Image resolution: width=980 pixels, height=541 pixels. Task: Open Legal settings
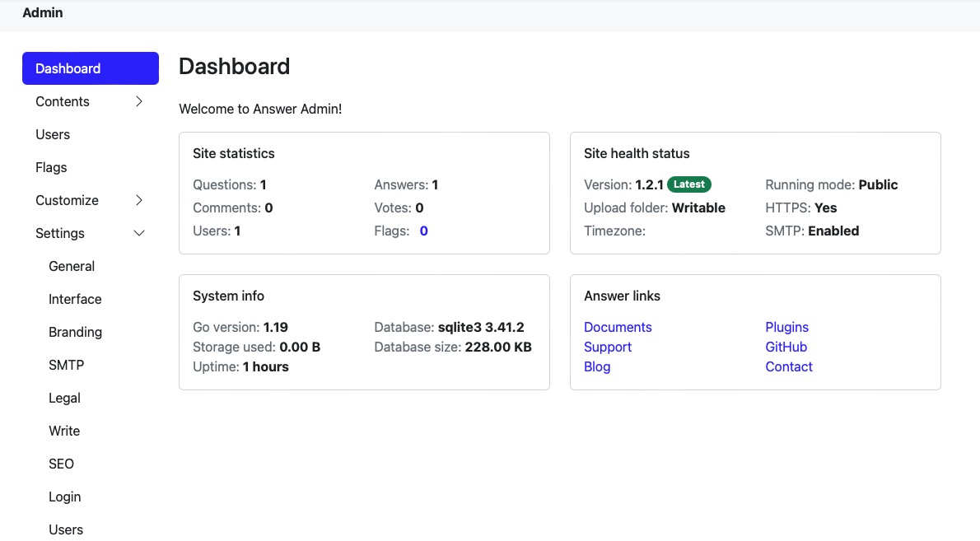(x=64, y=398)
